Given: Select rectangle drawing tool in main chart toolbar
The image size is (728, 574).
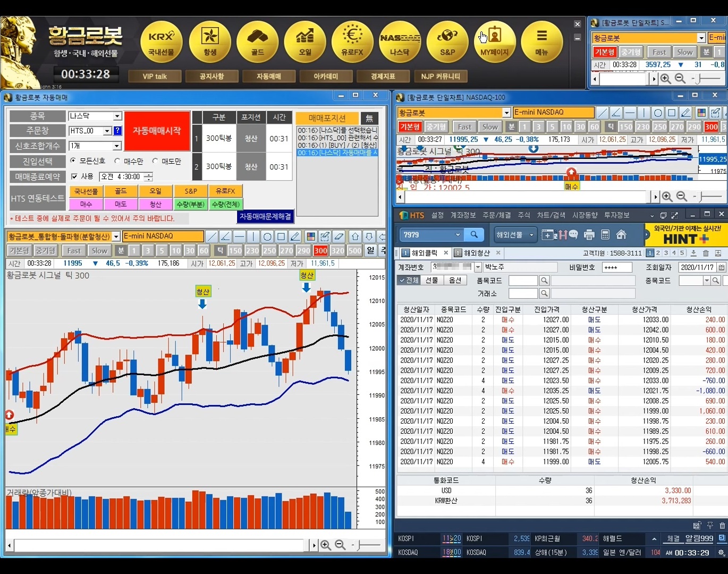Looking at the screenshot, I should point(281,237).
